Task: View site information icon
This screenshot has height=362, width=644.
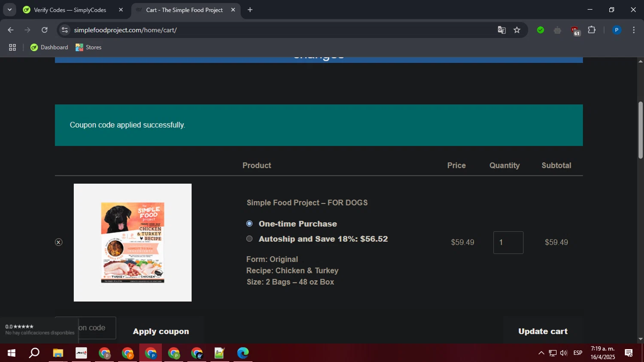Action: click(65, 30)
